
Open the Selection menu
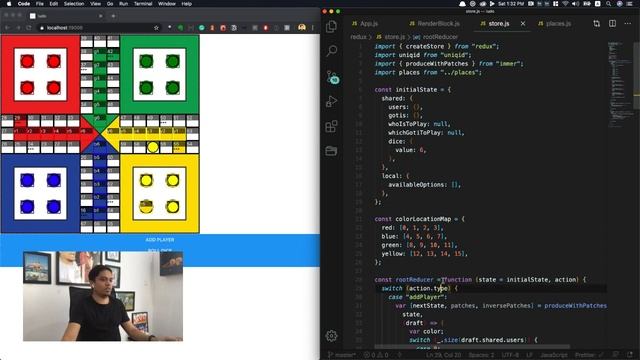point(74,4)
